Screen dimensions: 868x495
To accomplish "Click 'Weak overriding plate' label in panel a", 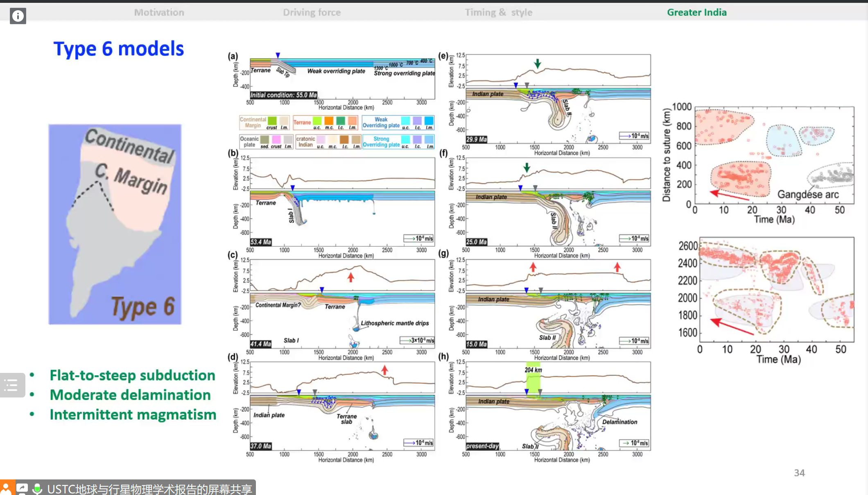I will 336,71.
